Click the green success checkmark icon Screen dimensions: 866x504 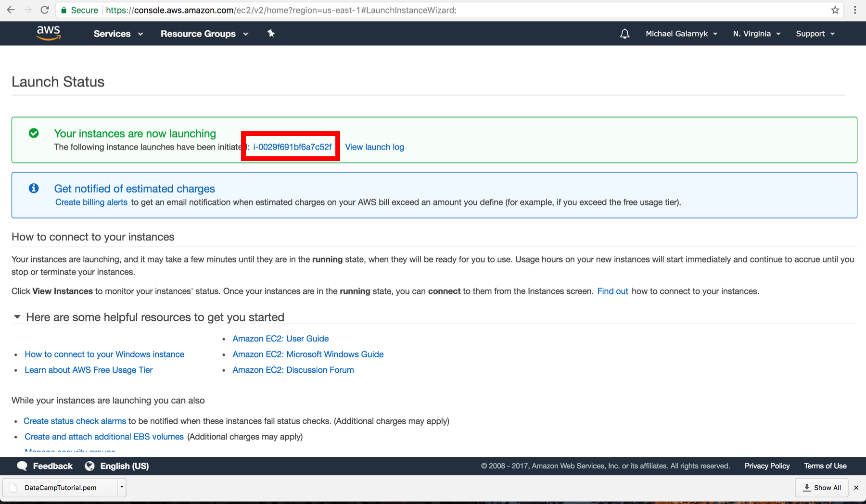pyautogui.click(x=34, y=133)
